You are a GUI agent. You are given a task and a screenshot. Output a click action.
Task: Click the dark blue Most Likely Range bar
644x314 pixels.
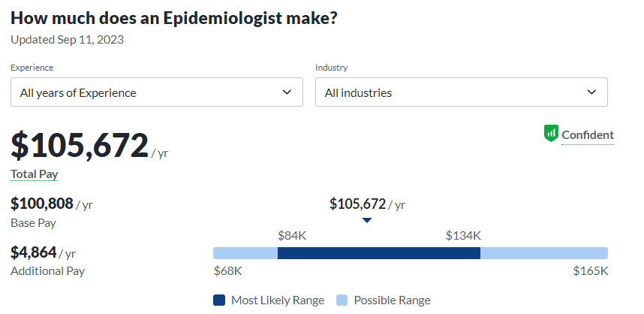click(x=378, y=253)
